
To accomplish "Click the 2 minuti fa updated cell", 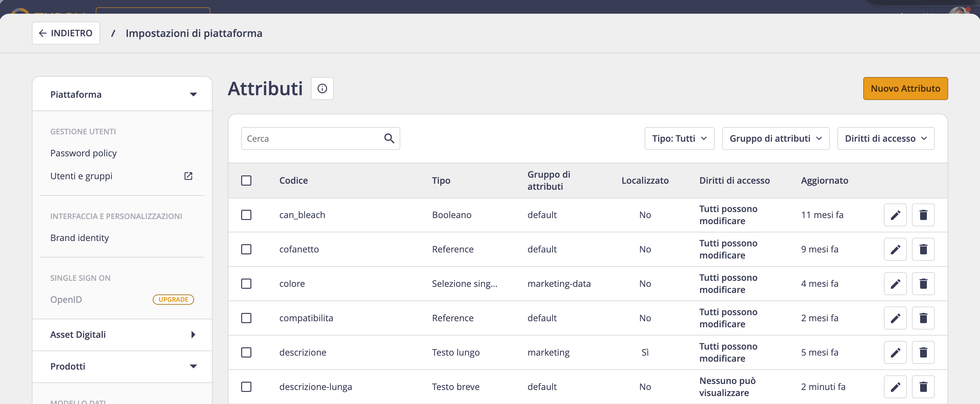I will [823, 387].
